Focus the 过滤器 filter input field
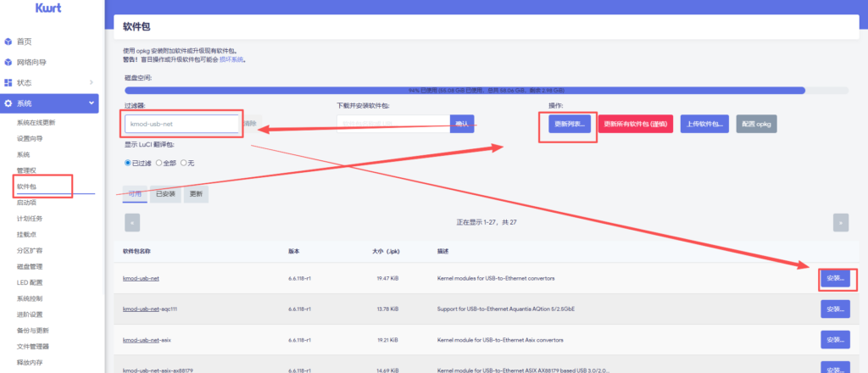Screen dimensions: 868x373 pyautogui.click(x=181, y=124)
